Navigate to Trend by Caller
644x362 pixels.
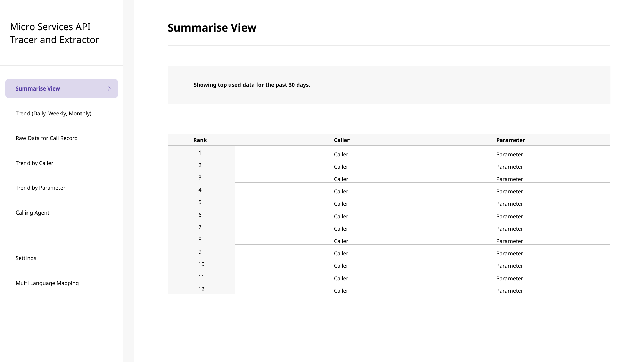(x=35, y=163)
